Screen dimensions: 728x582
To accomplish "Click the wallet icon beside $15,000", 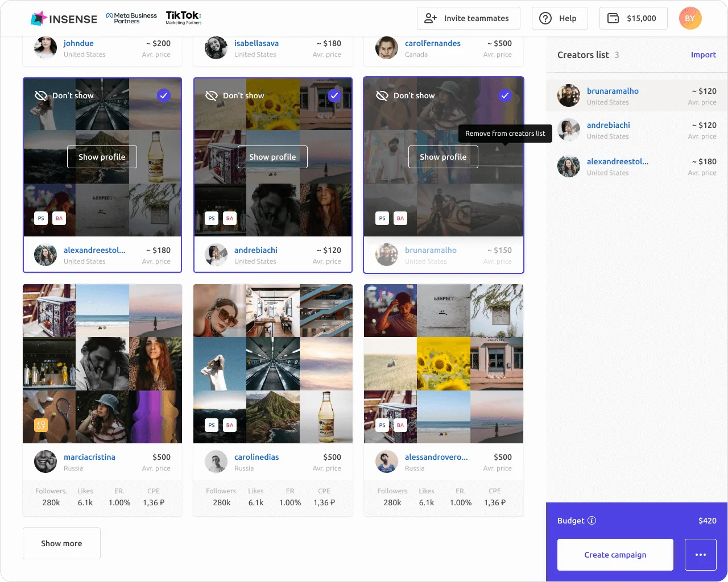I will [x=613, y=18].
